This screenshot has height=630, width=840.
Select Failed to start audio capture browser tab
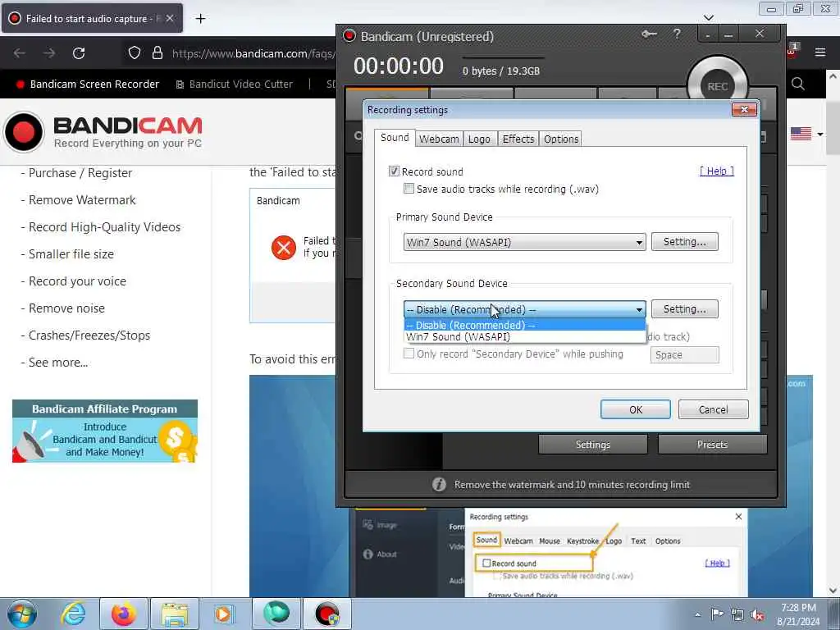[x=92, y=19]
